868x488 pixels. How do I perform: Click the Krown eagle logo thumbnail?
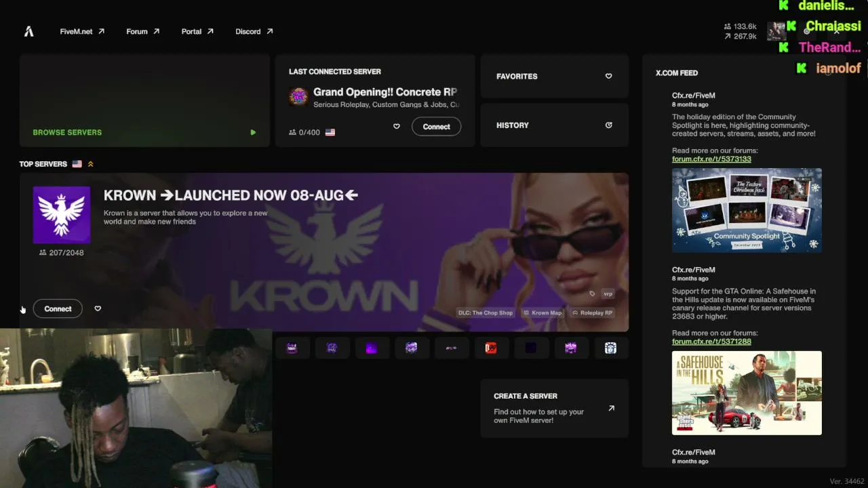(x=62, y=215)
